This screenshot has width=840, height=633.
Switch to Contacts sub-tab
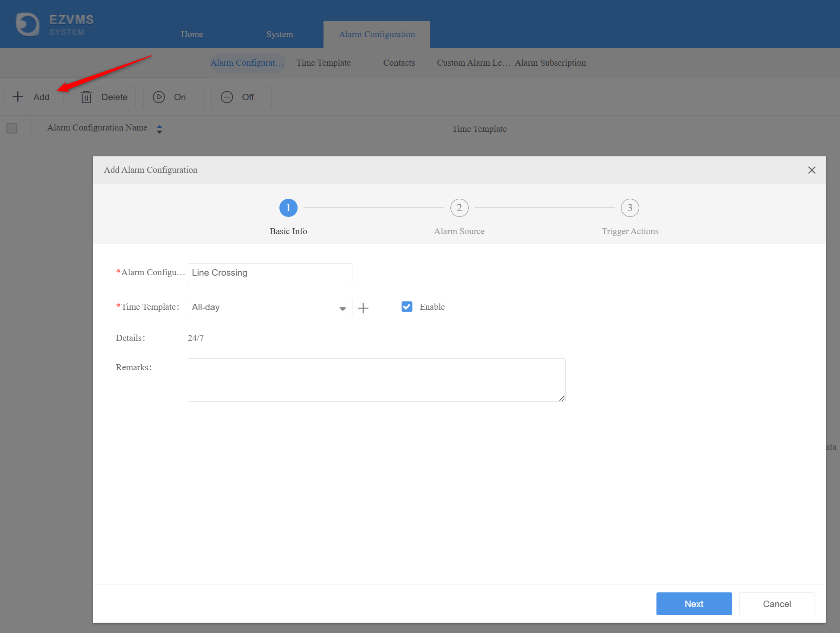[x=399, y=63]
